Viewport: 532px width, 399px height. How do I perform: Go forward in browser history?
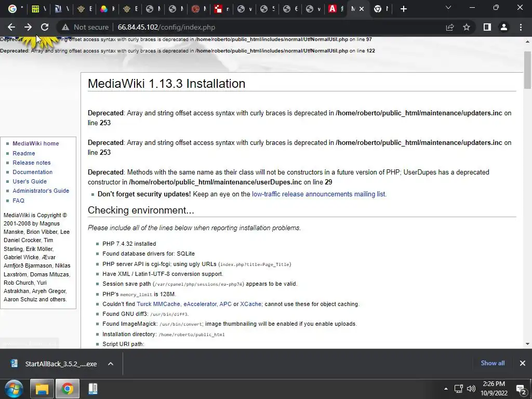tap(28, 27)
